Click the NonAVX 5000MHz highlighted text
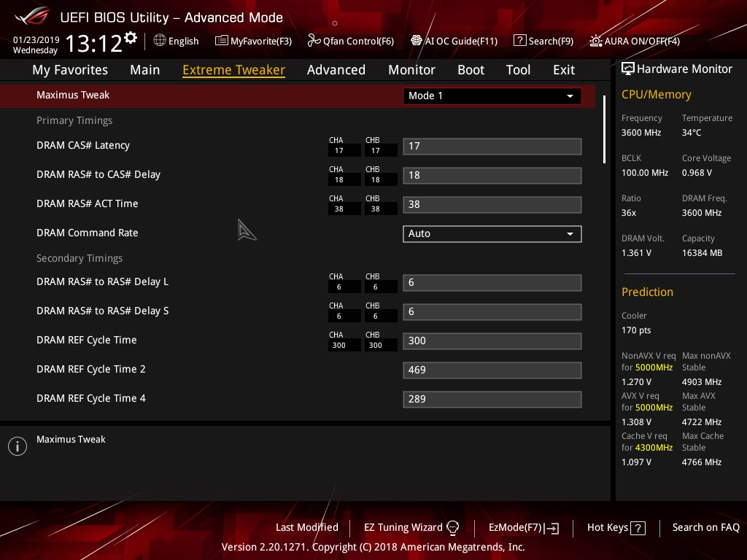Image resolution: width=747 pixels, height=560 pixels. pyautogui.click(x=654, y=367)
